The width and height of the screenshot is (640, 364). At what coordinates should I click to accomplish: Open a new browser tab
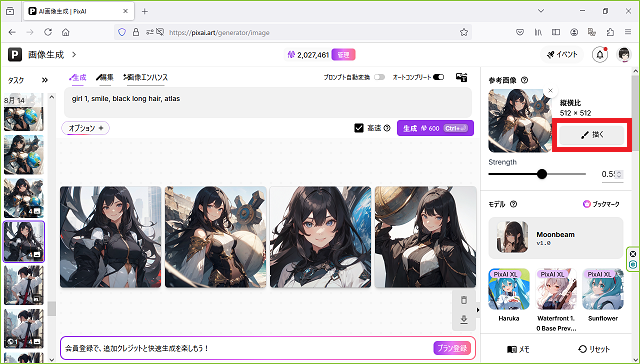pos(144,11)
